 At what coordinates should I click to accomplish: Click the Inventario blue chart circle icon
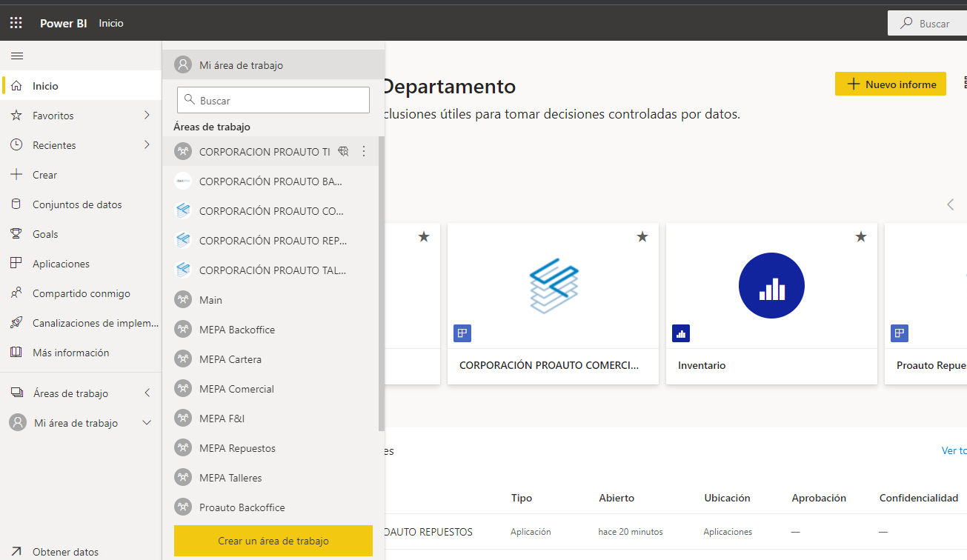tap(771, 286)
